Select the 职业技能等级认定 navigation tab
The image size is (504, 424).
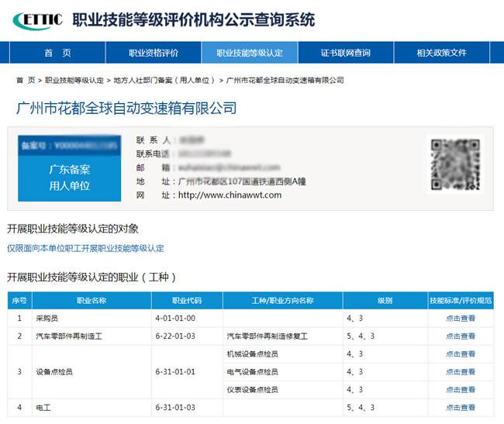(250, 53)
